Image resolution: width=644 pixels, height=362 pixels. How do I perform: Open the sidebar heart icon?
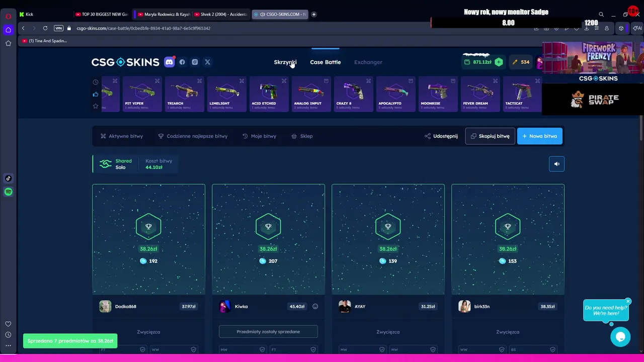8,324
